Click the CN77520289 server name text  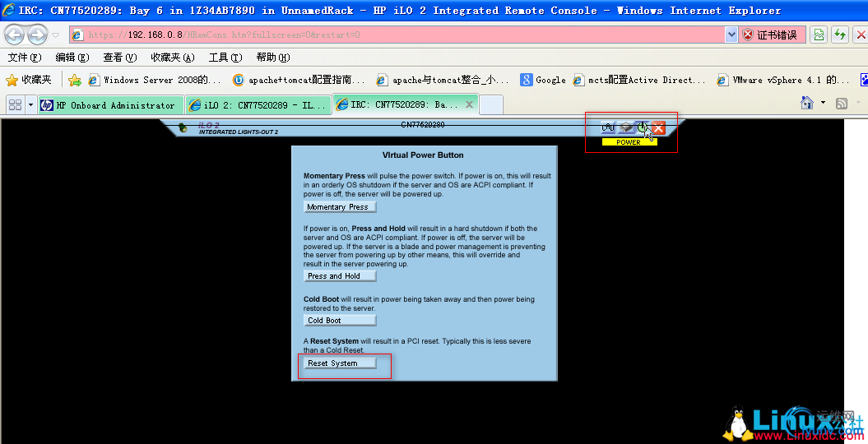click(422, 124)
